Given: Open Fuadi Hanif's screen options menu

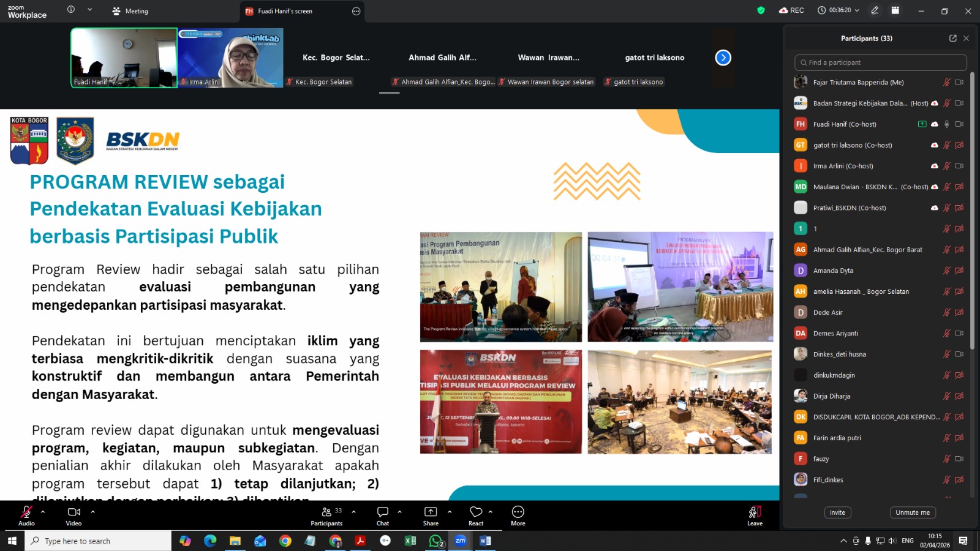Looking at the screenshot, I should [x=356, y=11].
